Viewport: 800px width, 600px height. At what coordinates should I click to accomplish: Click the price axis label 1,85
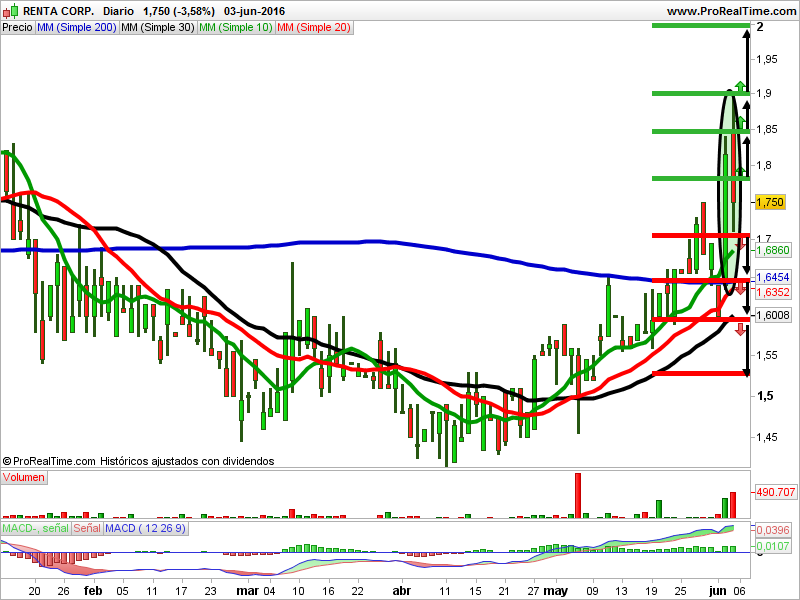[767, 129]
